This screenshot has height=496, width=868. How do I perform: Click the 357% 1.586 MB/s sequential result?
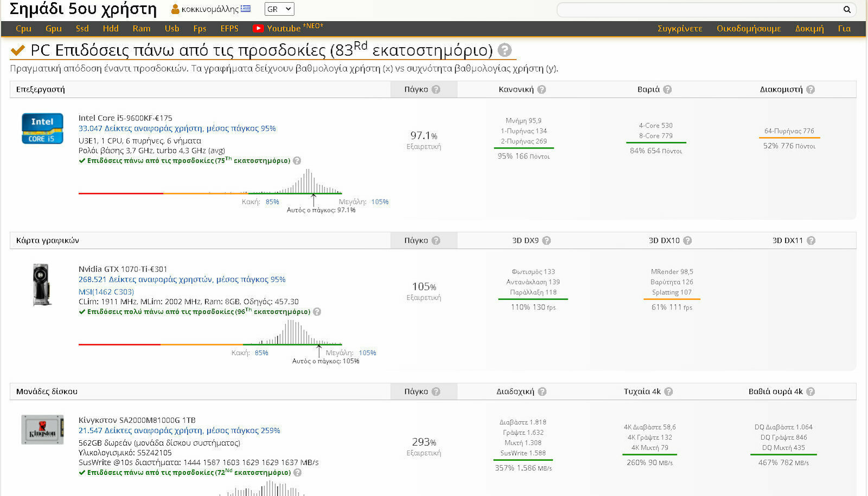524,468
